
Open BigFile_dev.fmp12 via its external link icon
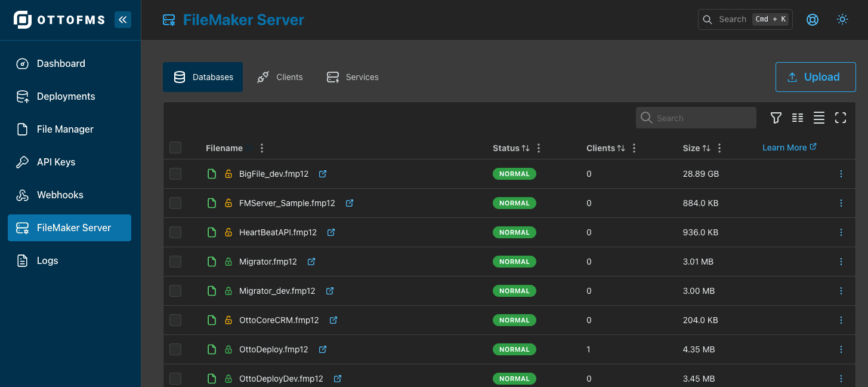click(x=323, y=174)
